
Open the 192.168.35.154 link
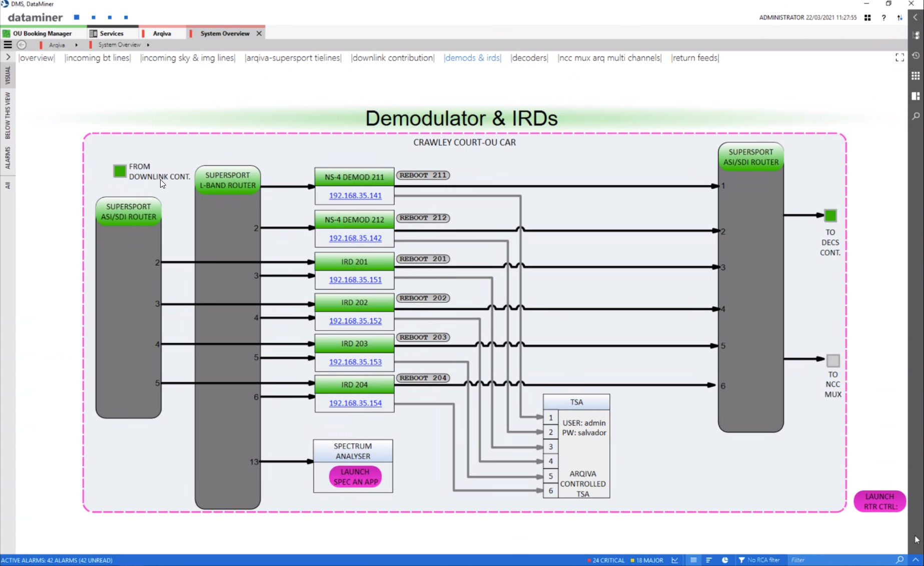pos(355,403)
